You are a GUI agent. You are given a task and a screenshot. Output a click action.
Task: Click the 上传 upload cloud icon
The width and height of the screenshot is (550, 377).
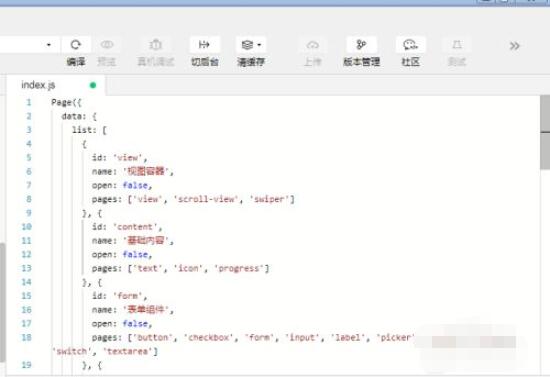(313, 45)
